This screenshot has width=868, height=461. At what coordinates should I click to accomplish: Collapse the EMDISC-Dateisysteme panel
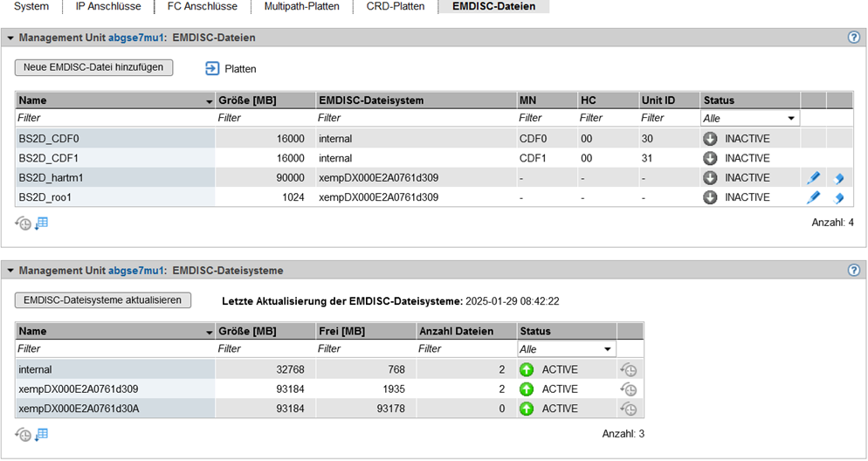point(10,271)
